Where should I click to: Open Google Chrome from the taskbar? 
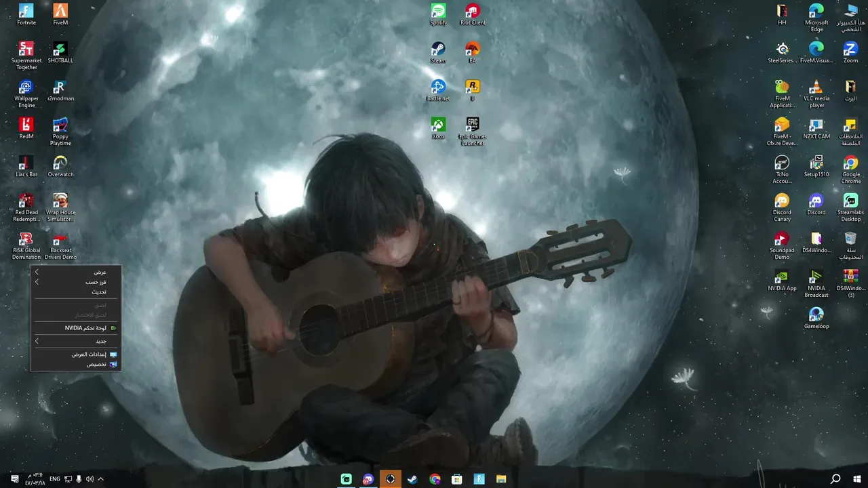[435, 479]
